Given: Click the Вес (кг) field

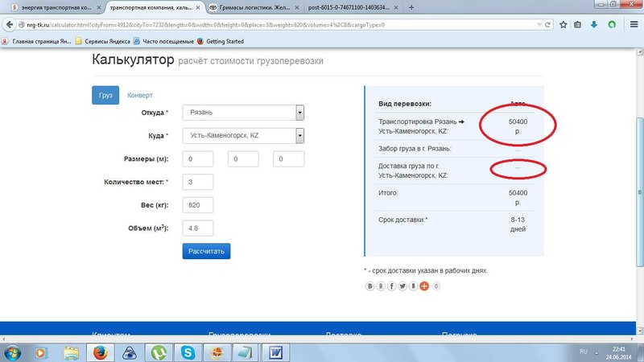Looking at the screenshot, I should point(197,205).
